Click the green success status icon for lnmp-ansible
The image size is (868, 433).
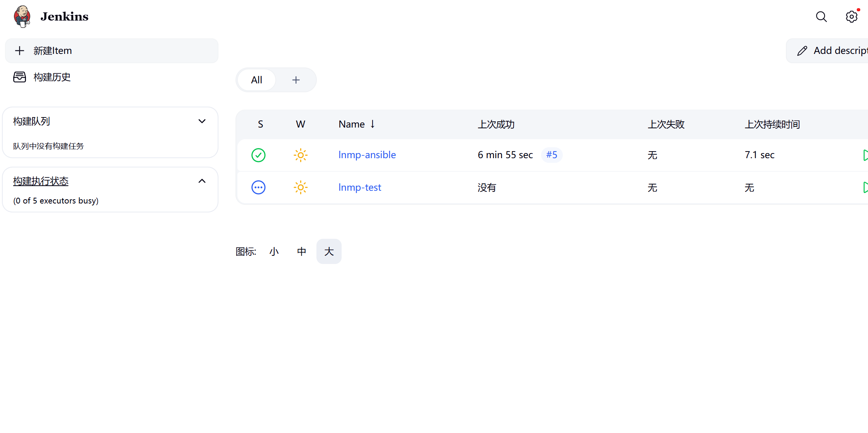point(258,155)
